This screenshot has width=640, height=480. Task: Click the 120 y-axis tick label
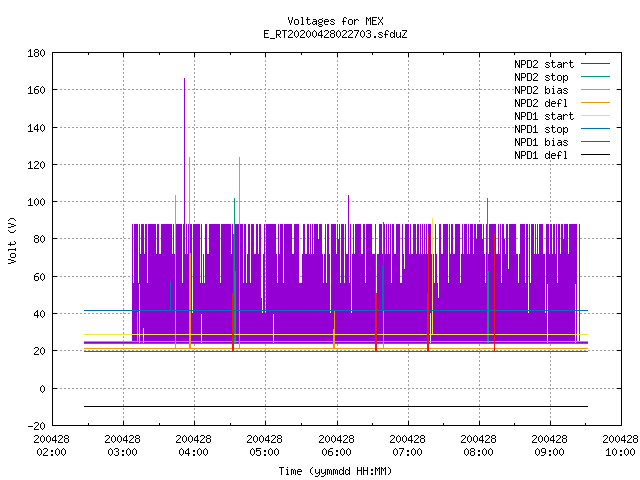point(36,165)
